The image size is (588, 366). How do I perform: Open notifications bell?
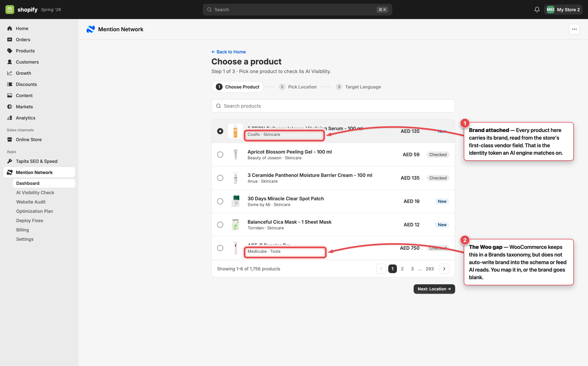point(537,9)
